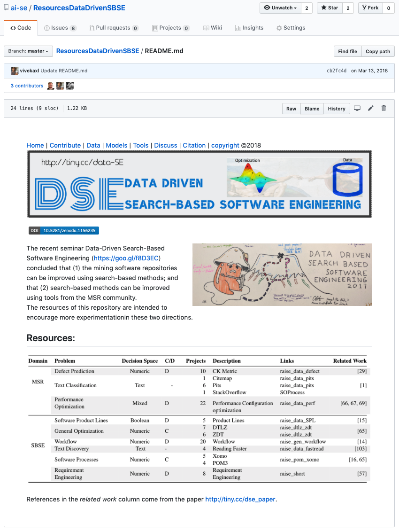The height and width of the screenshot is (532, 399).
Task: Open the Branch: master dropdown
Action: [x=28, y=51]
